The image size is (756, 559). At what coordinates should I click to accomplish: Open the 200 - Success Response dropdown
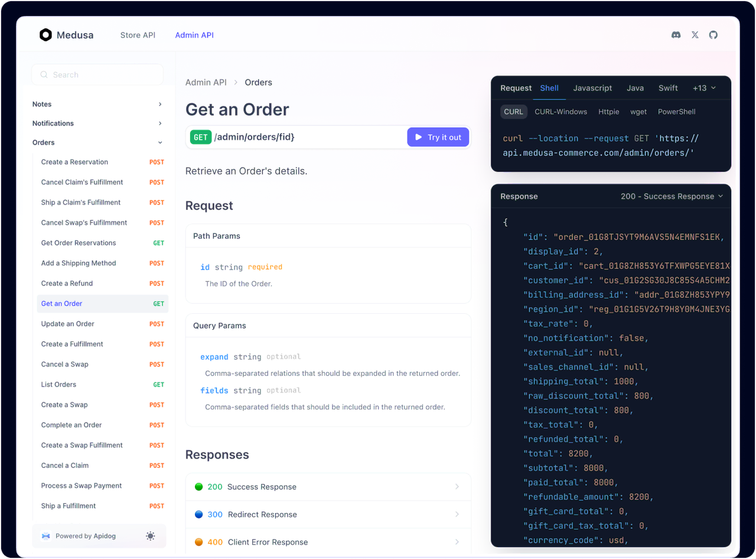coord(672,196)
